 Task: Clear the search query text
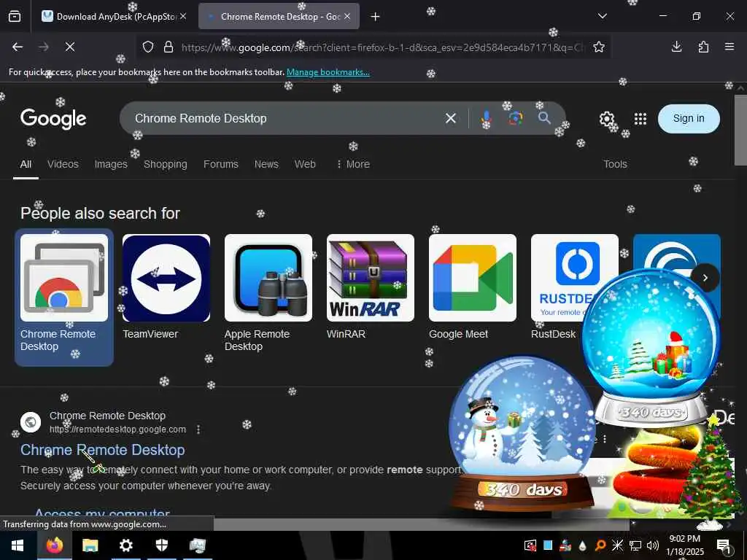pyautogui.click(x=451, y=118)
